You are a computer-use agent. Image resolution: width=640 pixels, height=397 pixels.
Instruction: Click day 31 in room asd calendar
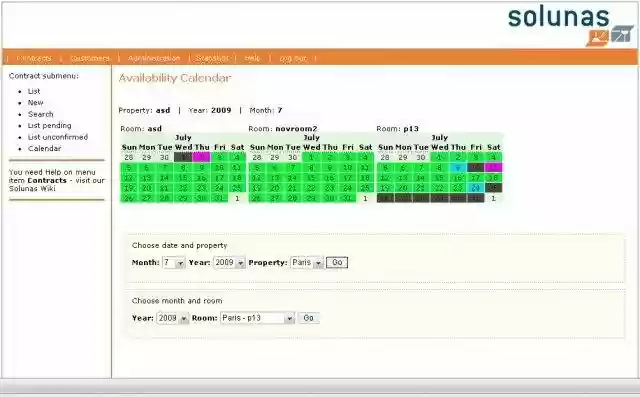[220, 198]
